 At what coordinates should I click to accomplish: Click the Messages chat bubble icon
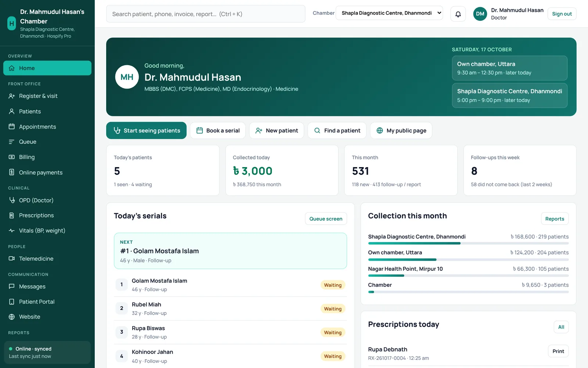tap(12, 286)
